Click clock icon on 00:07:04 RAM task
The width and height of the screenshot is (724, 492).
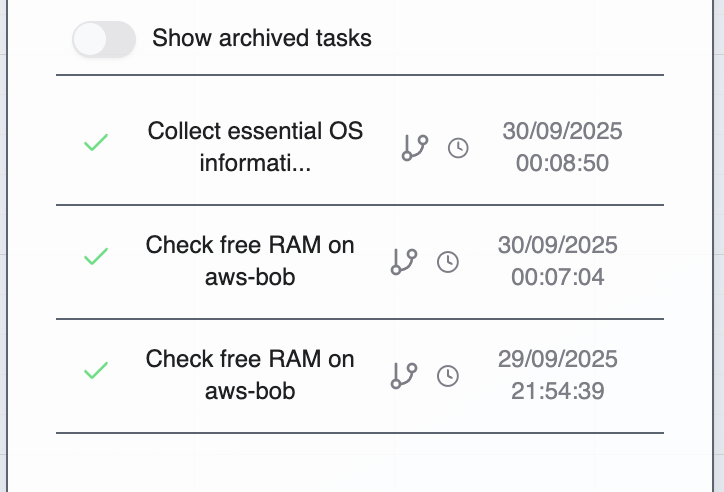[449, 262]
